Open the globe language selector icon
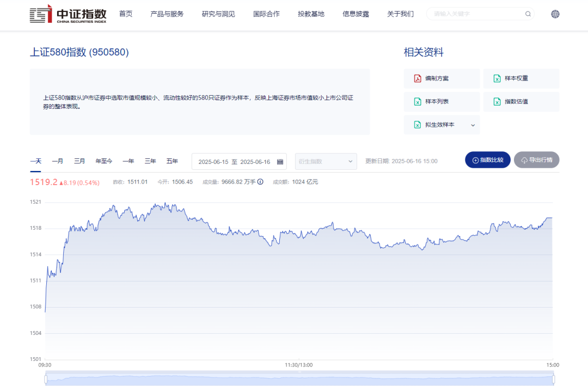588x392 pixels. tap(555, 14)
